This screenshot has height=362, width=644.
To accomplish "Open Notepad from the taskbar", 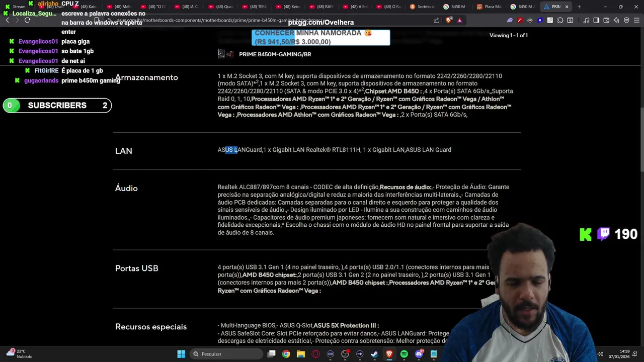I will (434, 354).
